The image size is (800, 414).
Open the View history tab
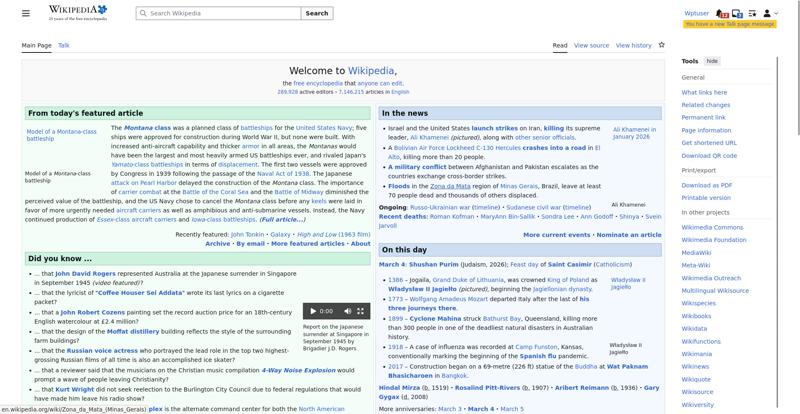633,45
